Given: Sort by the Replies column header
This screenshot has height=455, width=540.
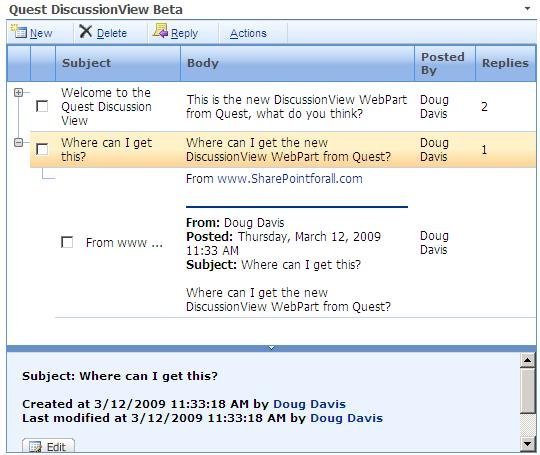Looking at the screenshot, I should pos(506,63).
